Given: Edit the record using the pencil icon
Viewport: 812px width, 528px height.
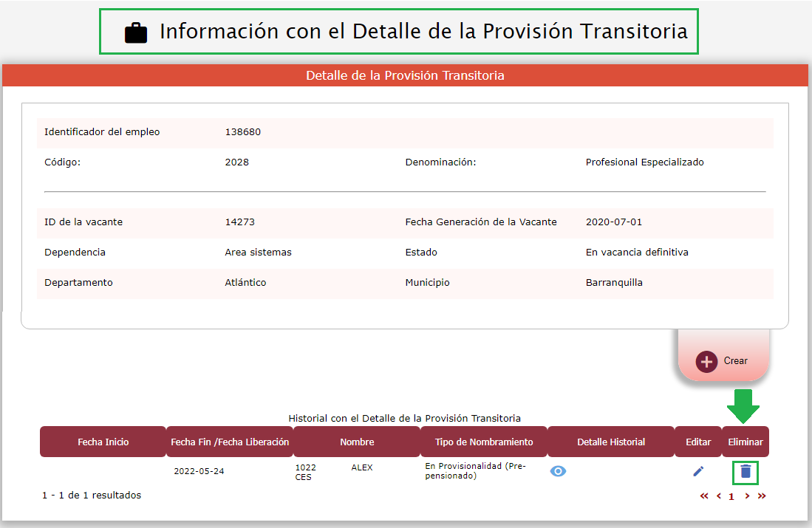Looking at the screenshot, I should 698,471.
